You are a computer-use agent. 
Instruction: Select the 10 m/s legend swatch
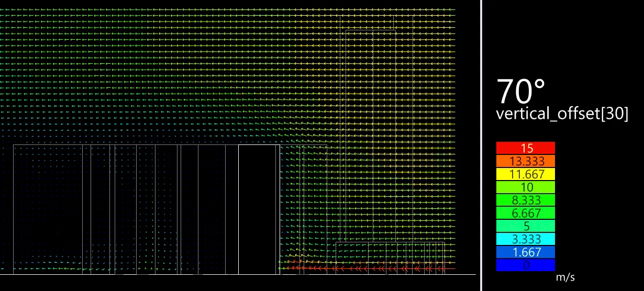pos(526,187)
